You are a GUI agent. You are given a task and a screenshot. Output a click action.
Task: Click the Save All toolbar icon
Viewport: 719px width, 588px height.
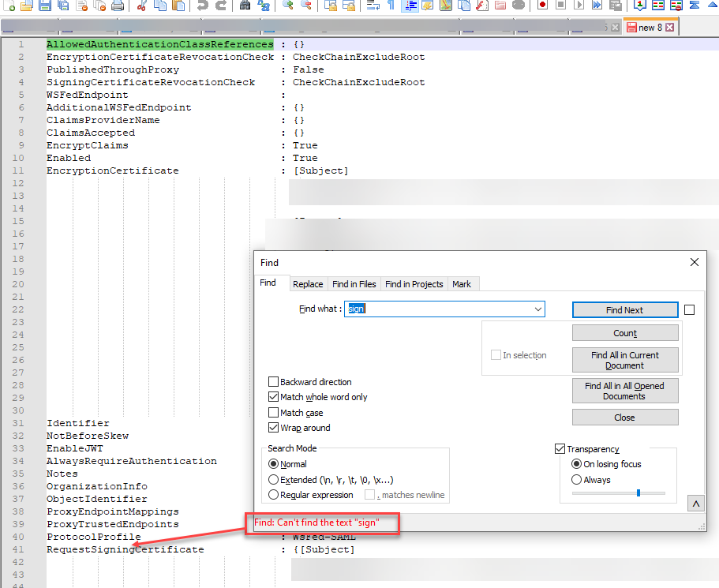tap(63, 5)
